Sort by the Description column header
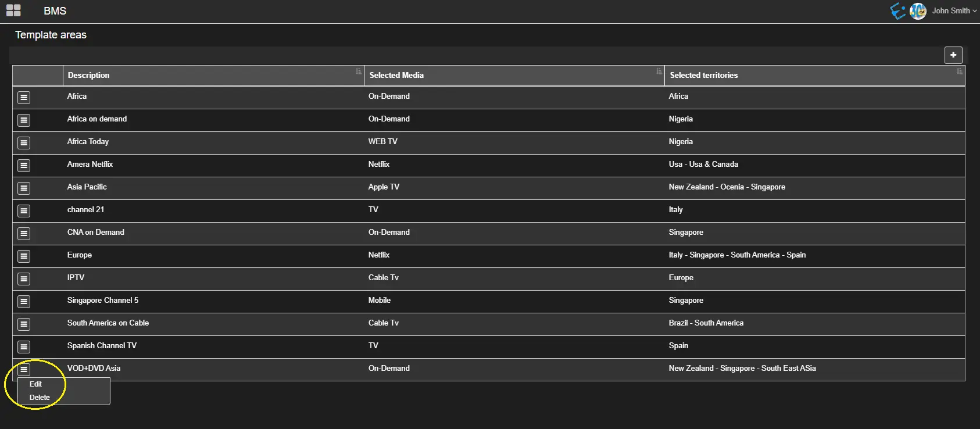Screen dimensions: 980x429 [x=88, y=76]
